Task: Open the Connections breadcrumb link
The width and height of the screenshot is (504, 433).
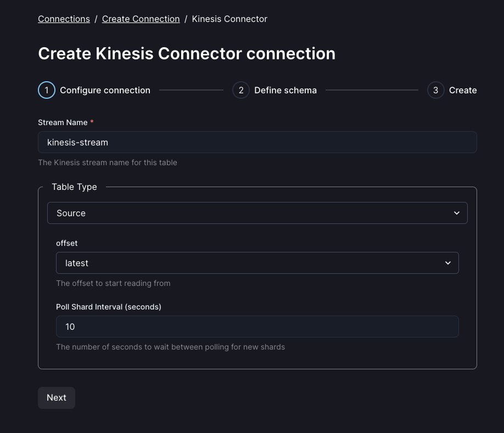Action: [64, 19]
